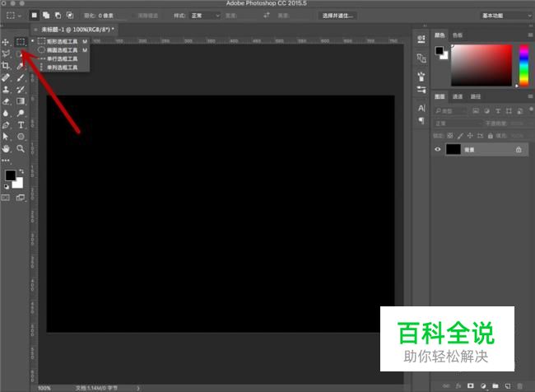Filter layers by pixel layers
This screenshot has width=535, height=392.
click(x=476, y=111)
